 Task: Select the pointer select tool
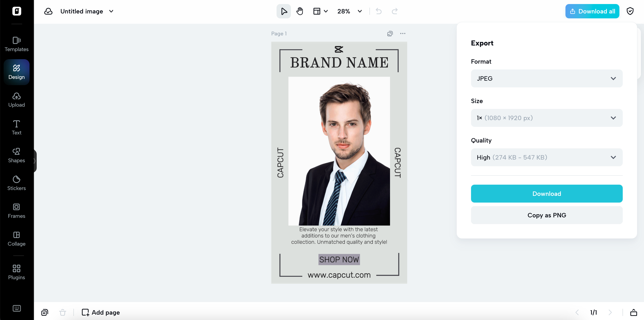tap(284, 11)
